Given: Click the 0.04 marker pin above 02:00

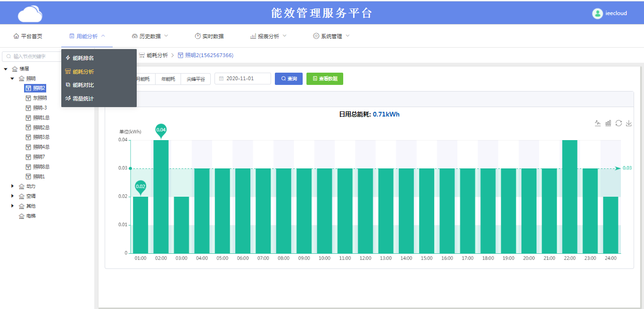Looking at the screenshot, I should pyautogui.click(x=161, y=131).
